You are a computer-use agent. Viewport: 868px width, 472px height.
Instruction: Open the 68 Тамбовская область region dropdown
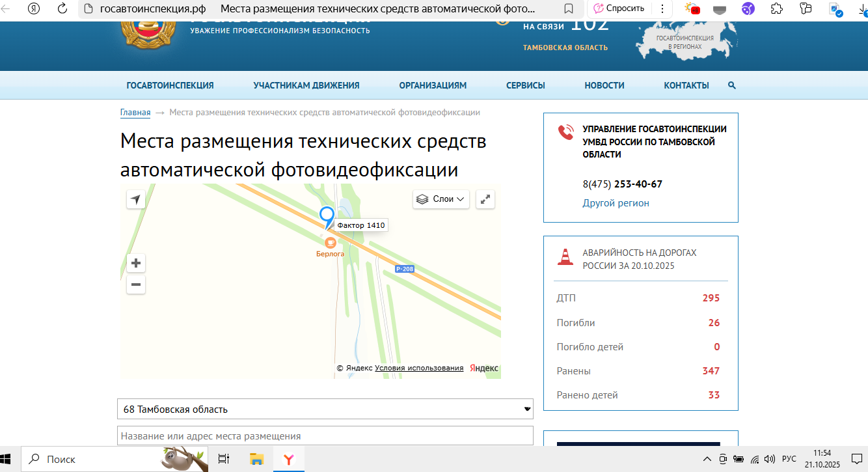coord(325,409)
